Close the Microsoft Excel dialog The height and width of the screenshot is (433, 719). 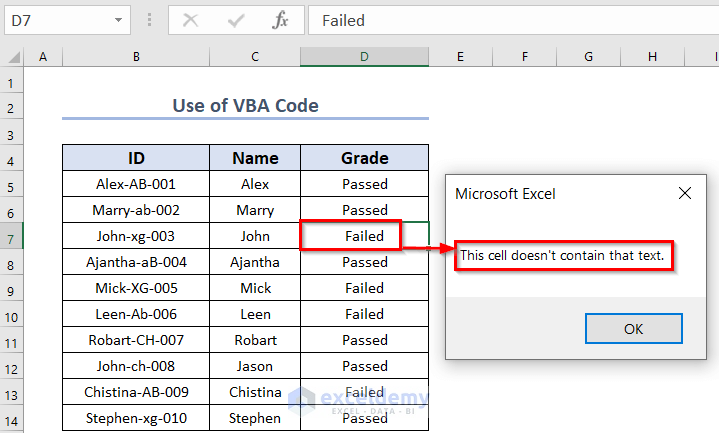point(685,194)
